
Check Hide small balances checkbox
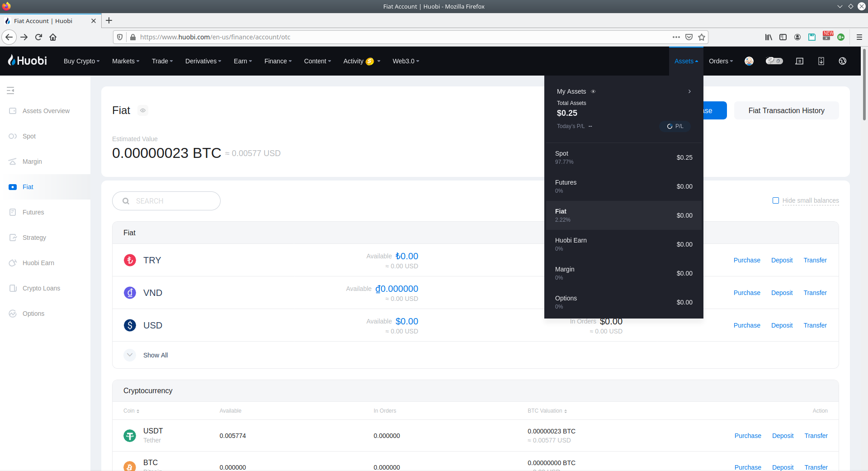[776, 200]
